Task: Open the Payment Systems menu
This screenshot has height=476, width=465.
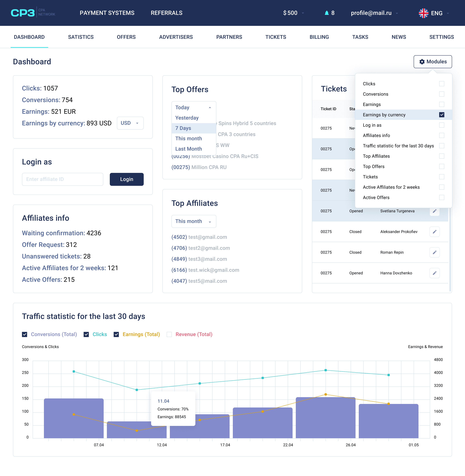Action: (x=107, y=13)
